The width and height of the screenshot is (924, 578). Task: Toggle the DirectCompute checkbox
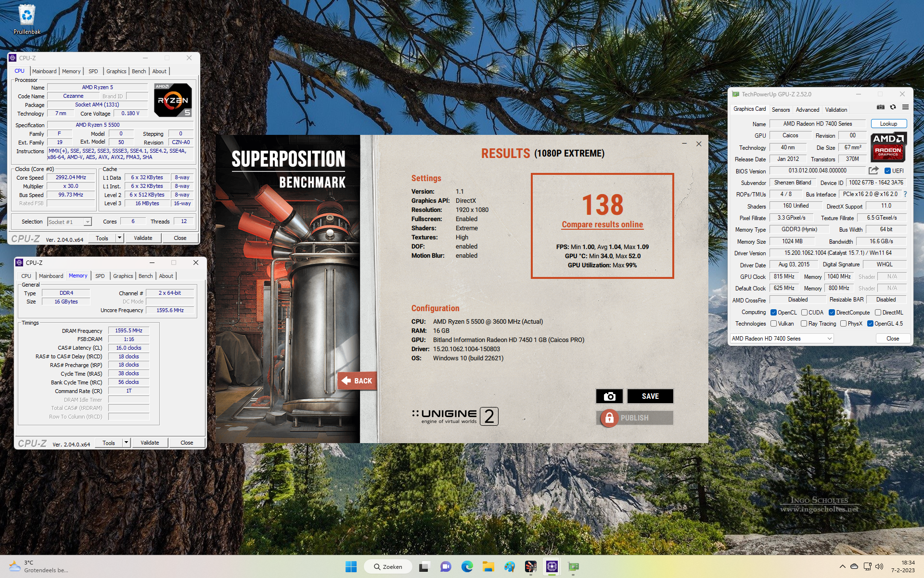832,313
